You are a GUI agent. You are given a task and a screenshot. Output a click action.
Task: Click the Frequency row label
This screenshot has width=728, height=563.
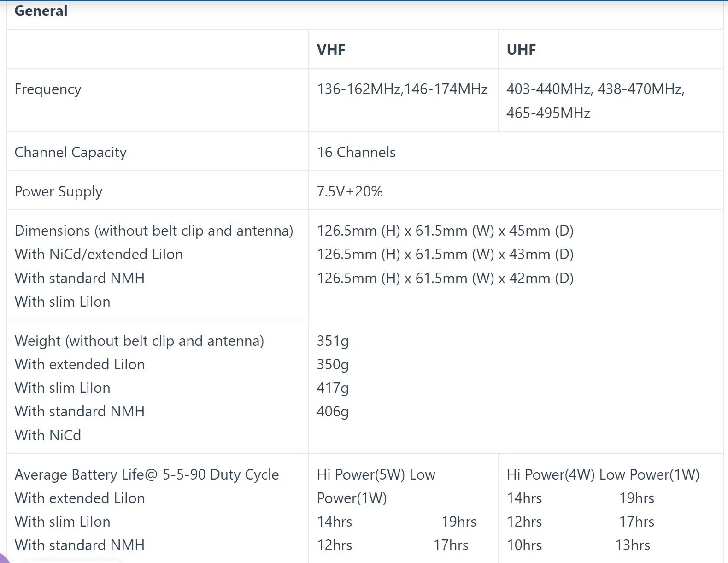48,89
